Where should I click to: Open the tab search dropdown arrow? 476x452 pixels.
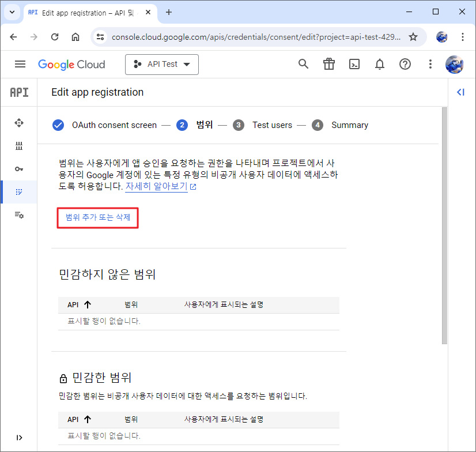[x=12, y=12]
